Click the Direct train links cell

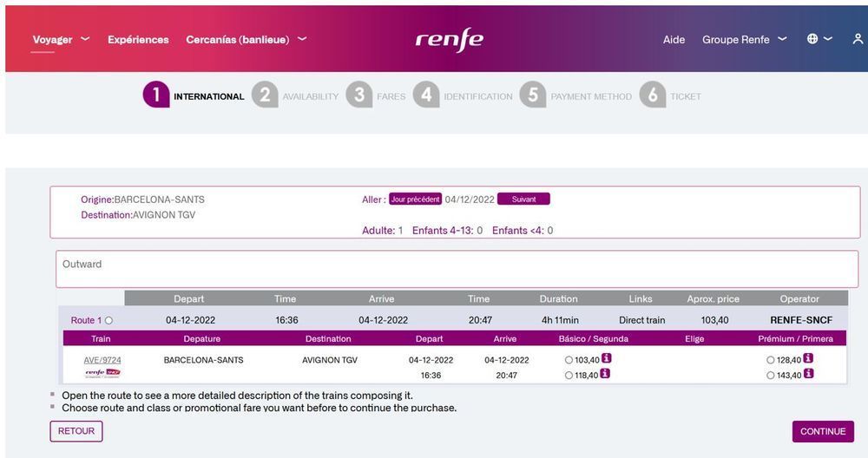(642, 320)
